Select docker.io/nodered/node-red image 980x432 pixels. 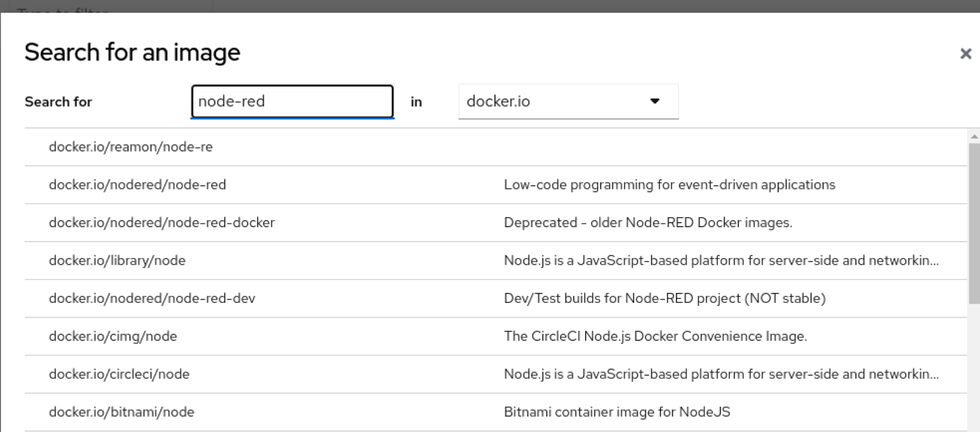pos(137,185)
